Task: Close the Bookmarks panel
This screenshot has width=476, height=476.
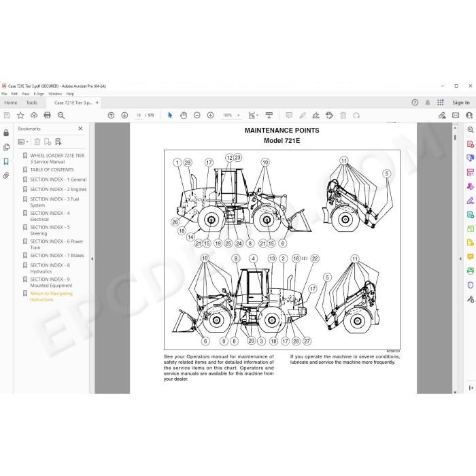Action: tap(80, 129)
